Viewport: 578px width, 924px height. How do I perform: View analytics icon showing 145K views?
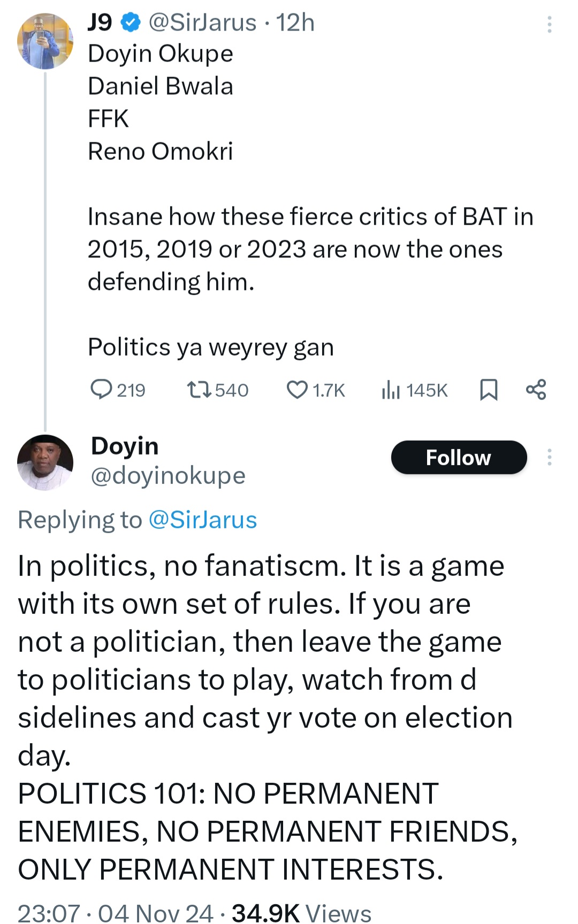pyautogui.click(x=391, y=390)
